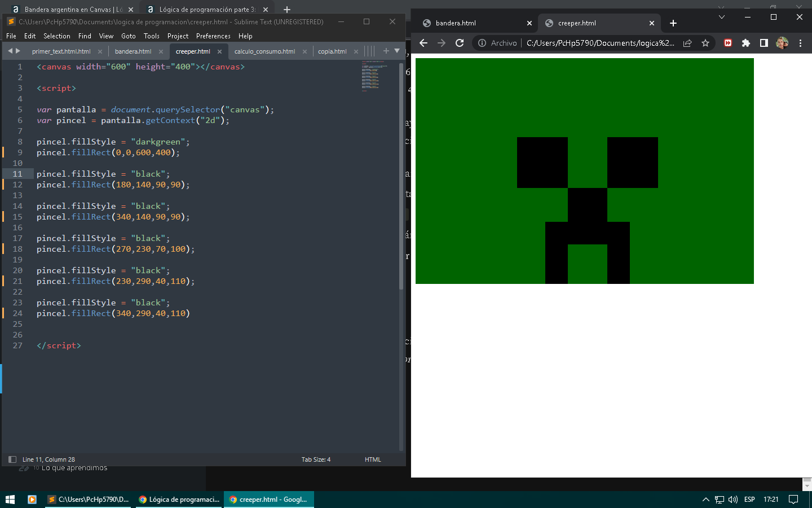Click the site info icon beside Archivo
Image resolution: width=812 pixels, height=508 pixels.
[482, 43]
